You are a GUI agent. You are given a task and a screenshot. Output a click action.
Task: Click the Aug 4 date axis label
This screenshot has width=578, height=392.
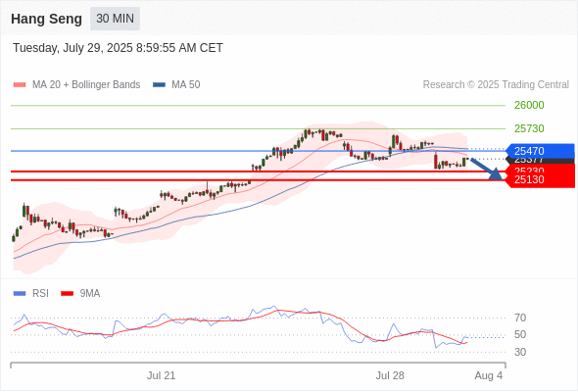point(489,375)
